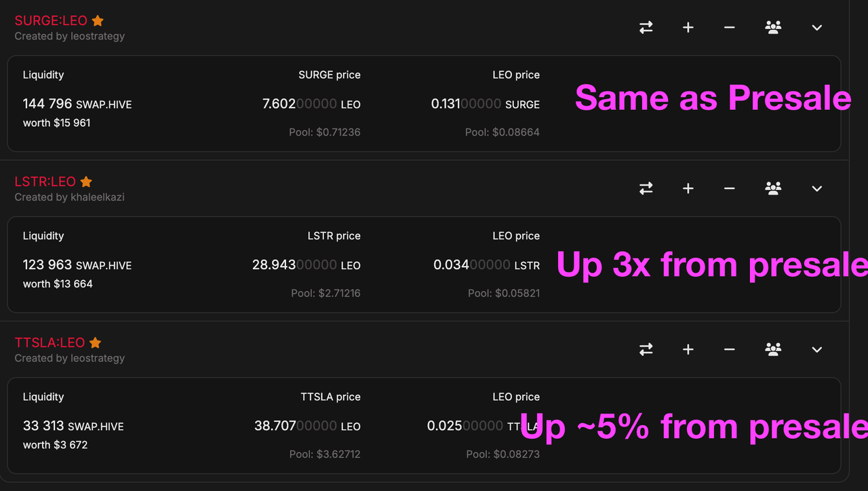The image size is (868, 491).
Task: Open swap for LSTR:LEO pool
Action: pos(646,189)
